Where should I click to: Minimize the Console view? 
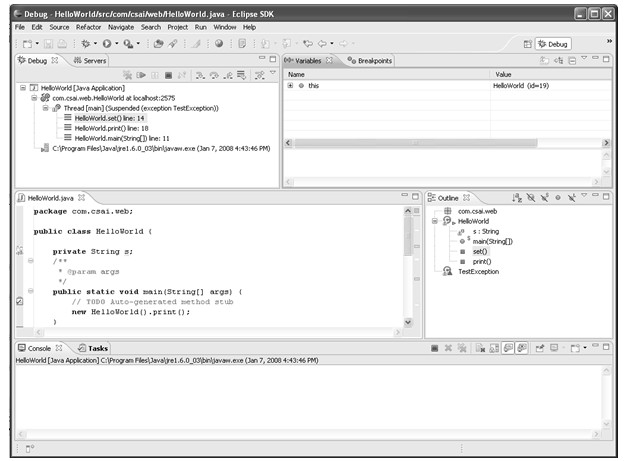[595, 345]
